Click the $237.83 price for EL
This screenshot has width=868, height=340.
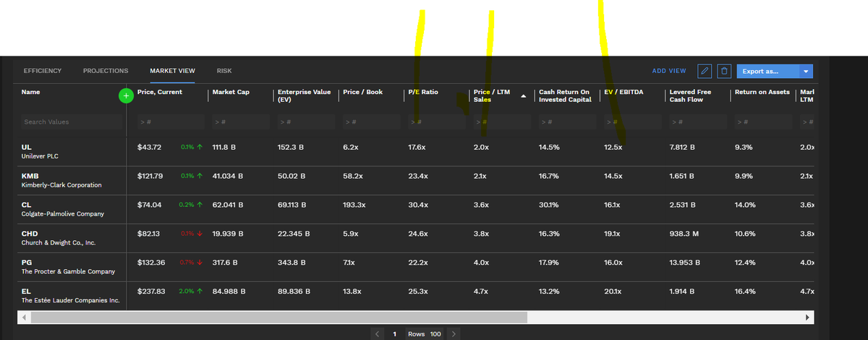(151, 292)
